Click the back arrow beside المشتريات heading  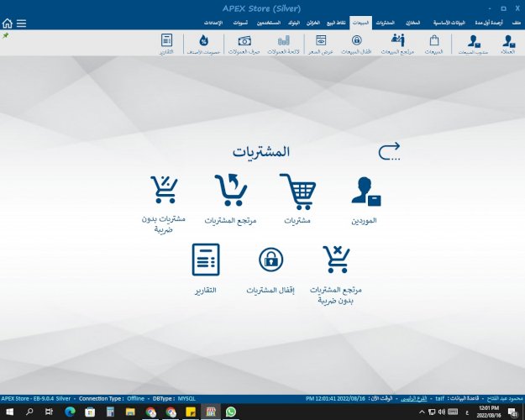click(x=389, y=151)
